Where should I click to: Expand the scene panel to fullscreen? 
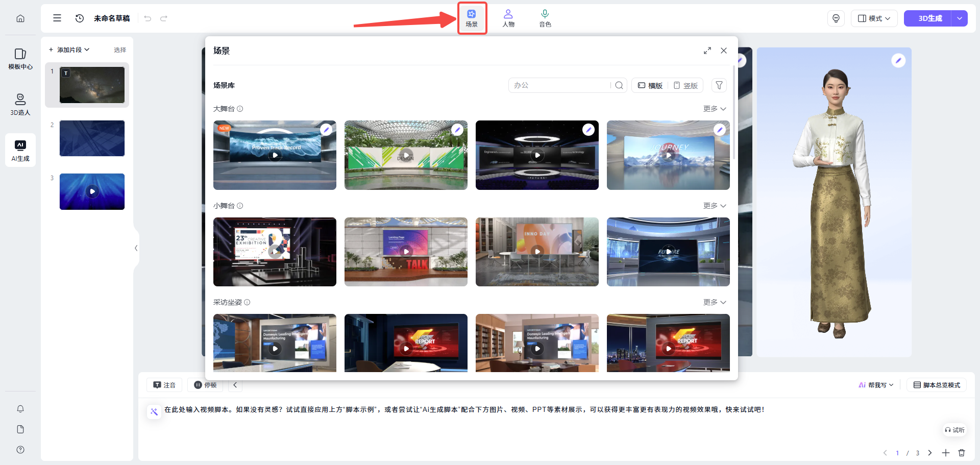coord(707,51)
